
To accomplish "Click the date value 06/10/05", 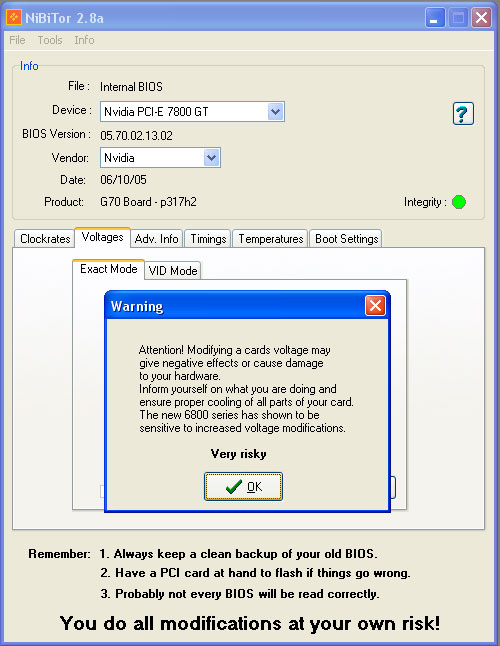I will pos(123,180).
